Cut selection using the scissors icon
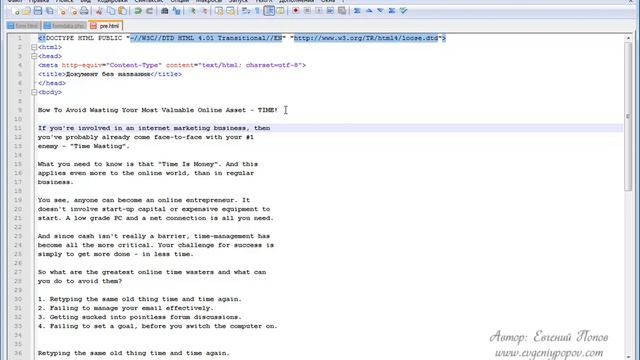This screenshot has width=640, height=360. point(99,11)
